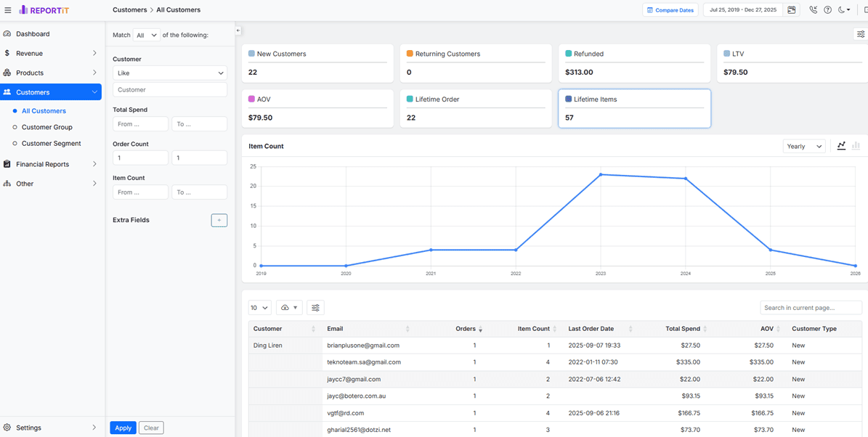Viewport: 868px width, 437px height.
Task: Open table column settings icon
Action: point(315,308)
